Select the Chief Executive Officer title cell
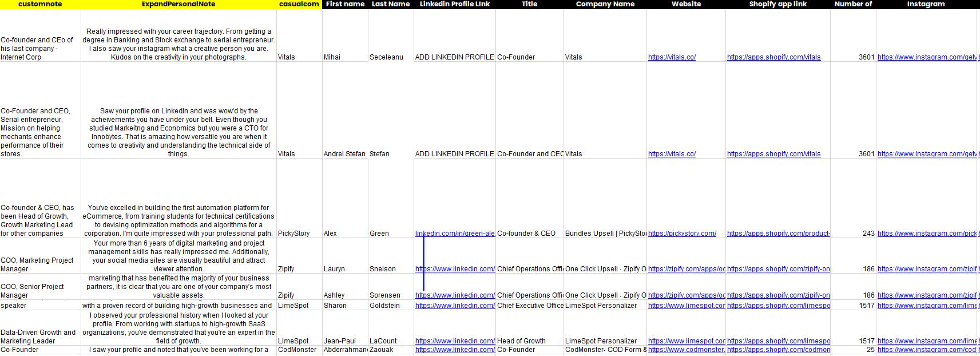980x356 pixels. coord(530,306)
